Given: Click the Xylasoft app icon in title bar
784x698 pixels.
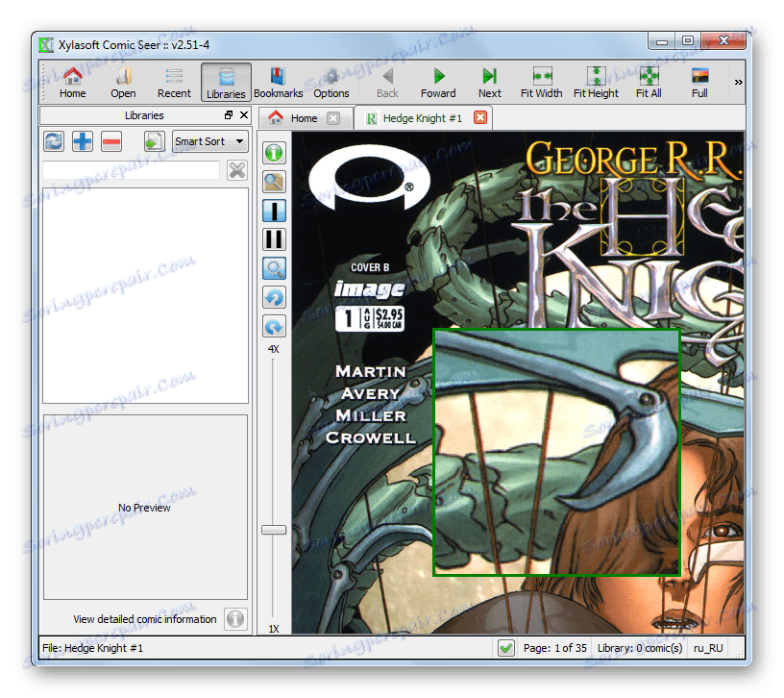Looking at the screenshot, I should 46,45.
